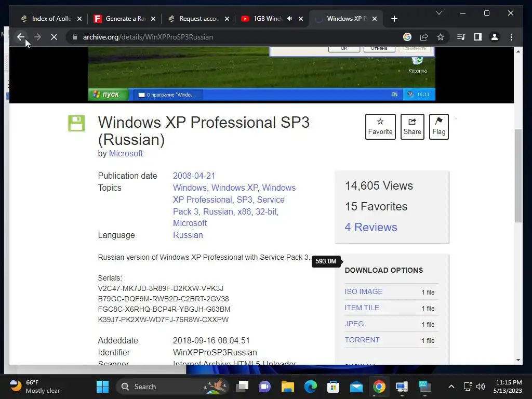This screenshot has width=532, height=399.
Task: Mute the 1GB Wind tab audio
Action: [289, 19]
